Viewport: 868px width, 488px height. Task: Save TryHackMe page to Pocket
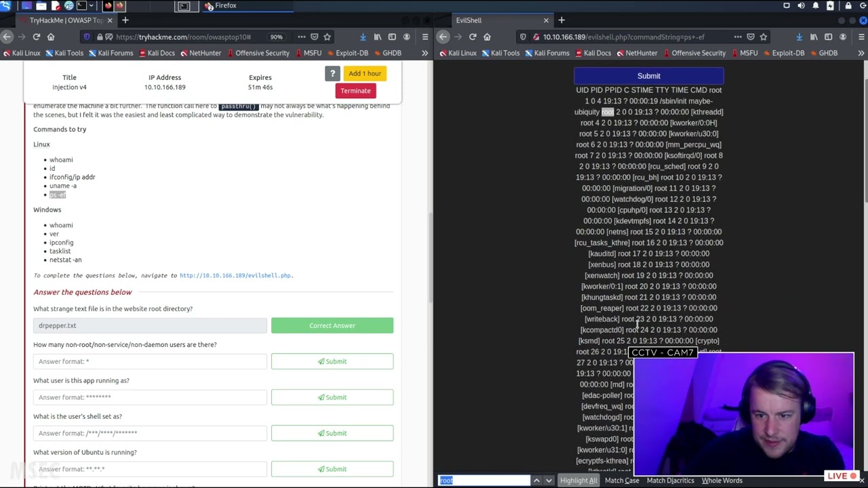click(x=314, y=37)
